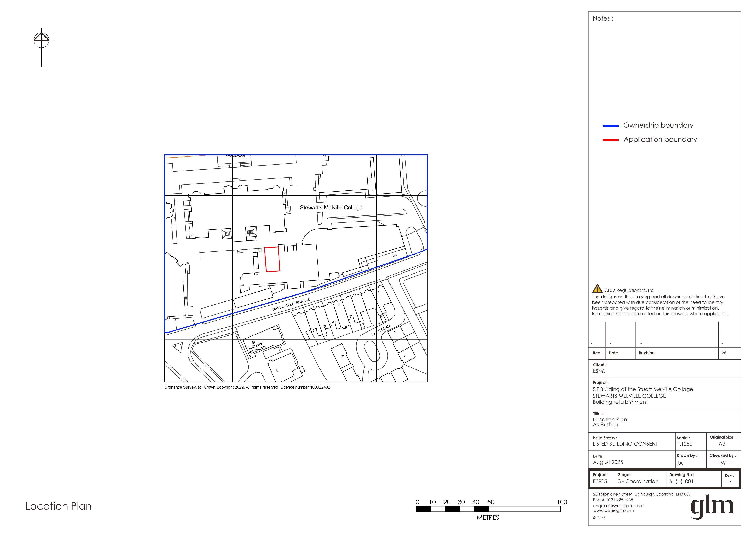Click the project number 'E3905'
This screenshot has width=756, height=535.
(600, 482)
